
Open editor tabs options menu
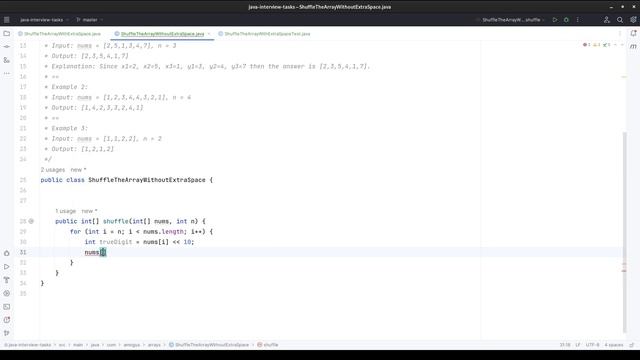click(620, 33)
